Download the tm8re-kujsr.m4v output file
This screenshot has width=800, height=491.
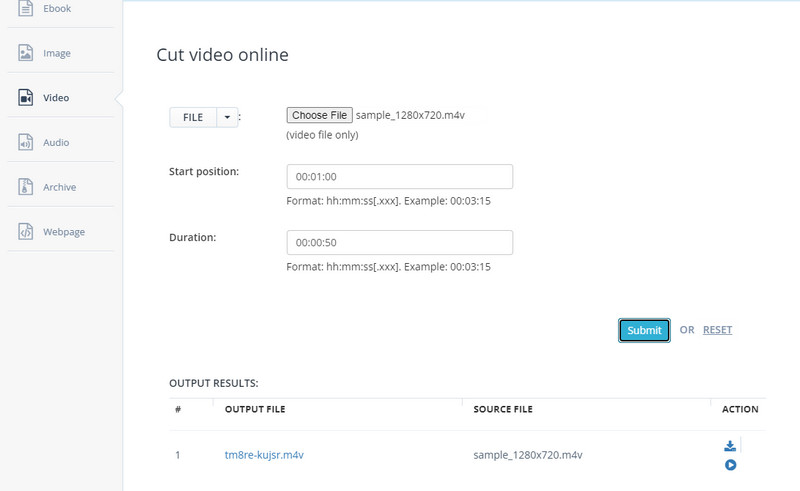point(730,446)
